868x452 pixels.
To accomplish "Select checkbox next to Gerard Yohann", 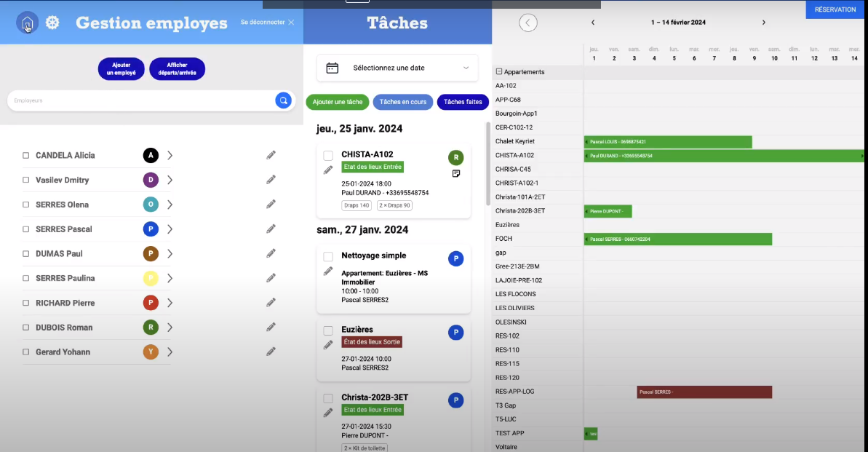I will point(25,352).
